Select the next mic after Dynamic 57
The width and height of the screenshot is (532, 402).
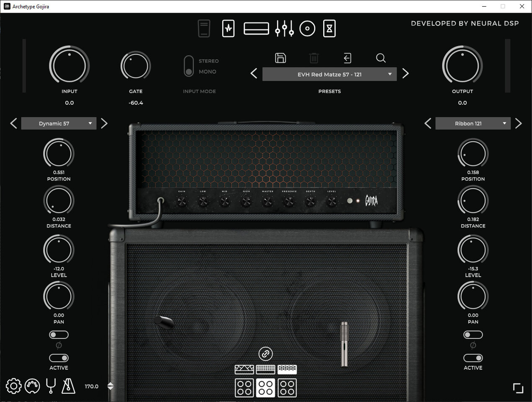(x=104, y=124)
